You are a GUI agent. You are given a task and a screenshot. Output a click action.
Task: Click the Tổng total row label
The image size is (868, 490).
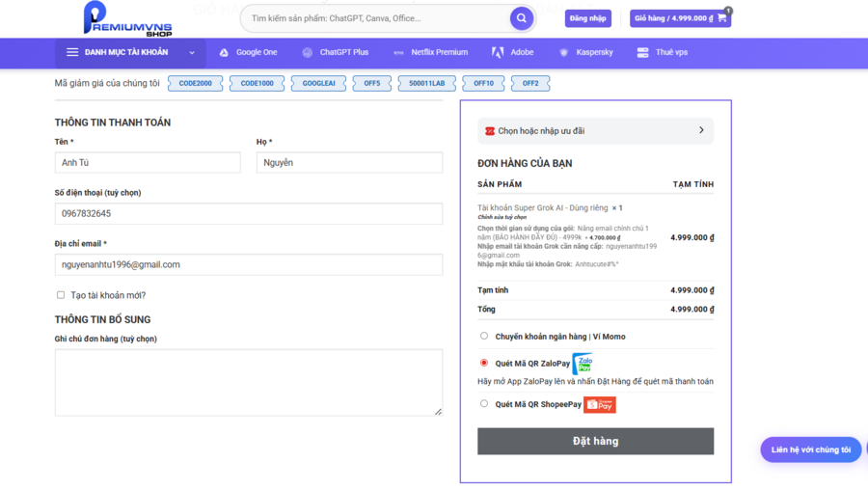click(487, 310)
